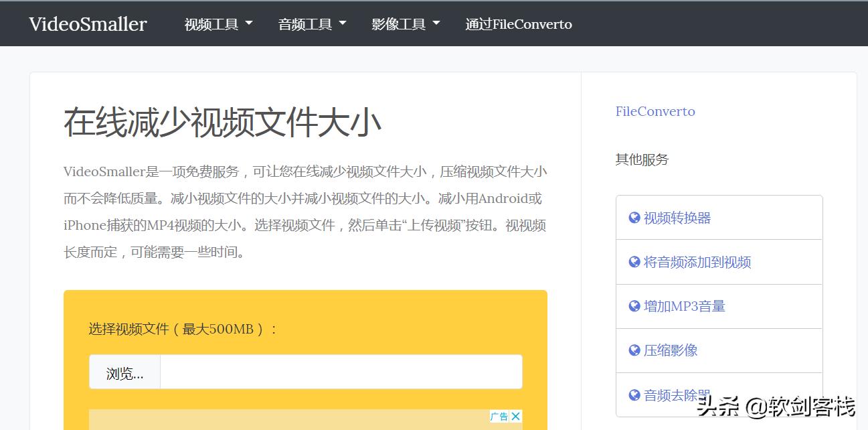Expand the 音频工具 dropdown
Viewport: 868px width, 430px height.
312,23
